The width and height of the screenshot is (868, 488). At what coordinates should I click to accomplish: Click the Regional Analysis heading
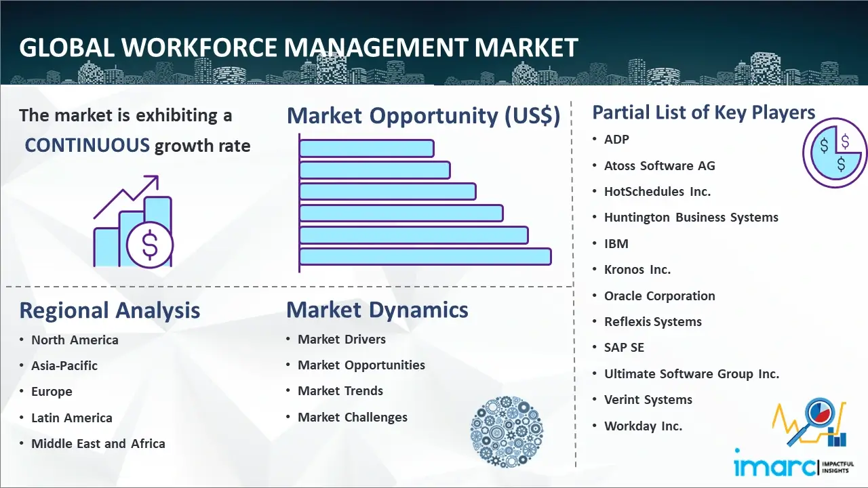110,310
